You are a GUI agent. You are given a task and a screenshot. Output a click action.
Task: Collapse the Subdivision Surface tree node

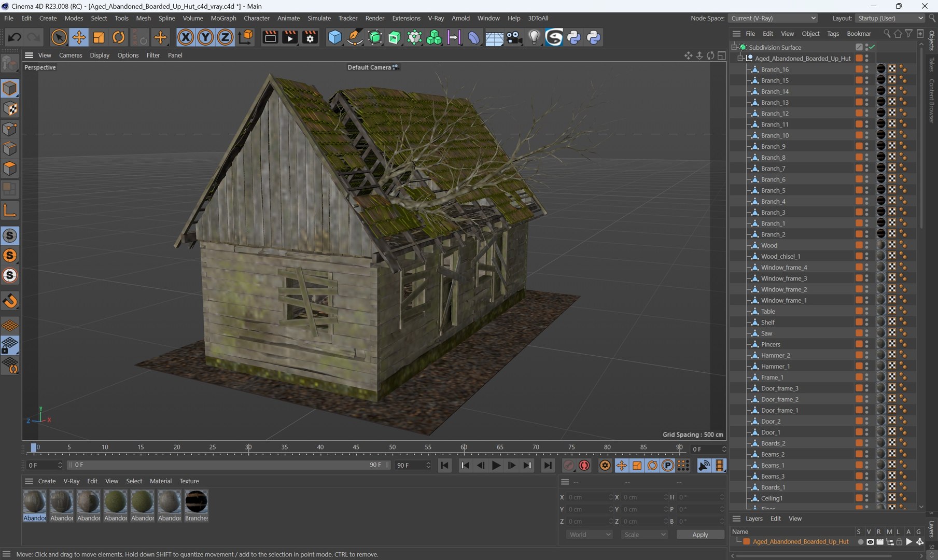tap(734, 47)
